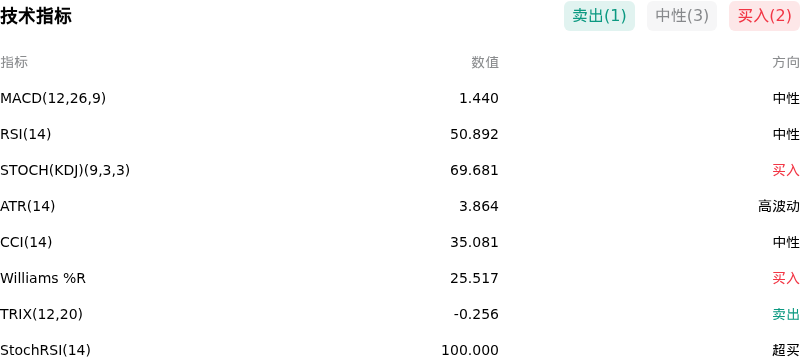The height and width of the screenshot is (360, 800).
Task: Click the 指标 column header
Action: (14, 62)
